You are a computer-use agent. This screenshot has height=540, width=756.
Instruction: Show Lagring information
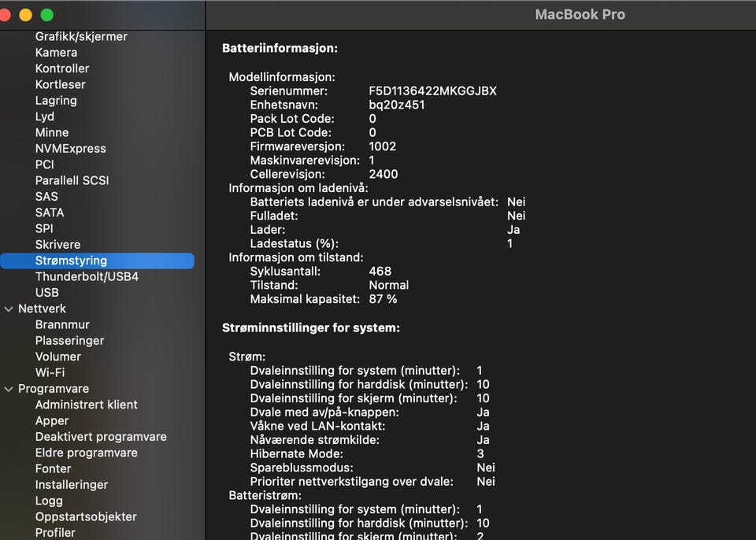[x=56, y=100]
